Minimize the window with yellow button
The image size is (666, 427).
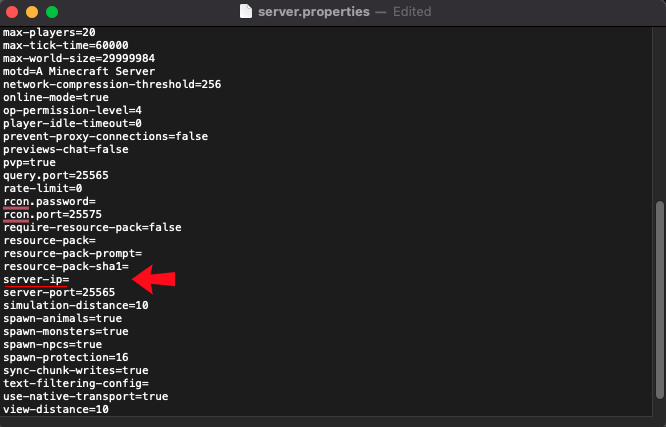tap(32, 12)
